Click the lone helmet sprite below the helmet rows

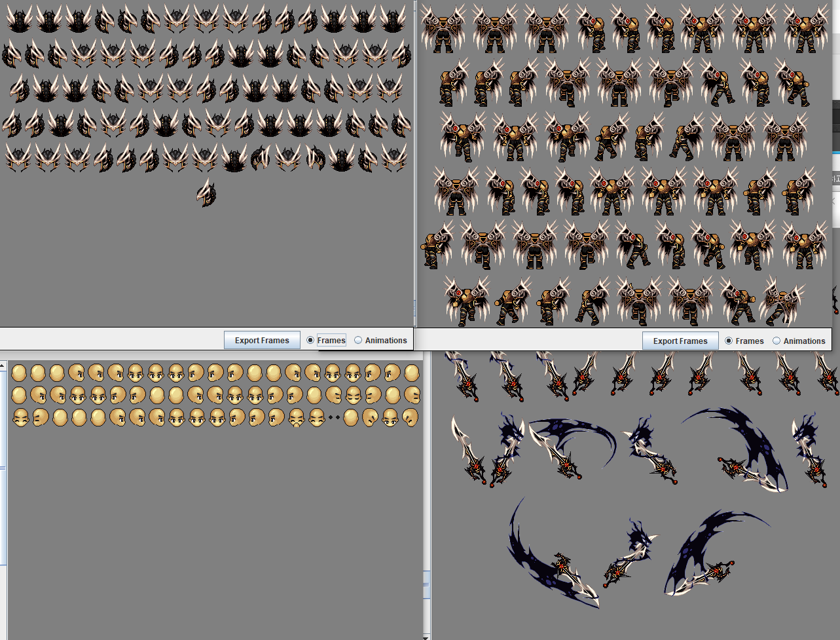tap(206, 193)
